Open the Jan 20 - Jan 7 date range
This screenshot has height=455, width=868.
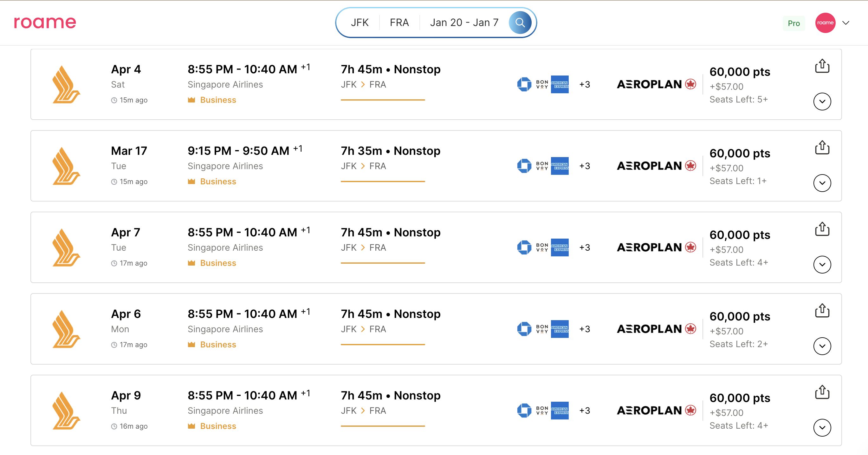[464, 23]
